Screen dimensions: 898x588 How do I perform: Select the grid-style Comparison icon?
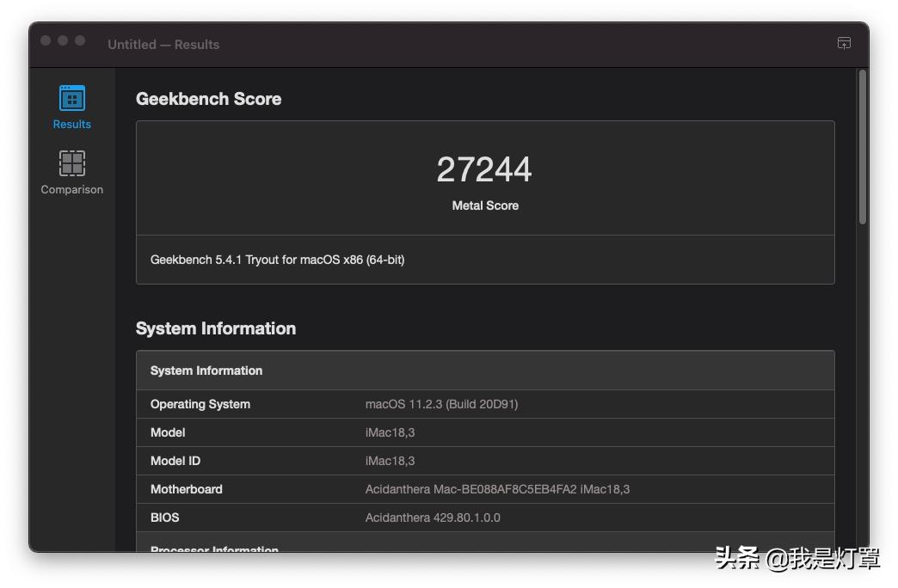[x=71, y=162]
